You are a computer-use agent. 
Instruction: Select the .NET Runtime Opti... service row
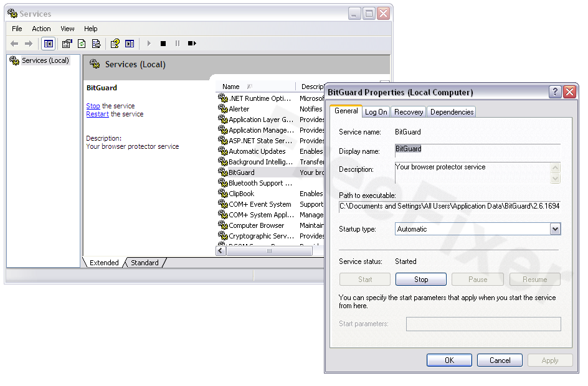tap(270, 98)
